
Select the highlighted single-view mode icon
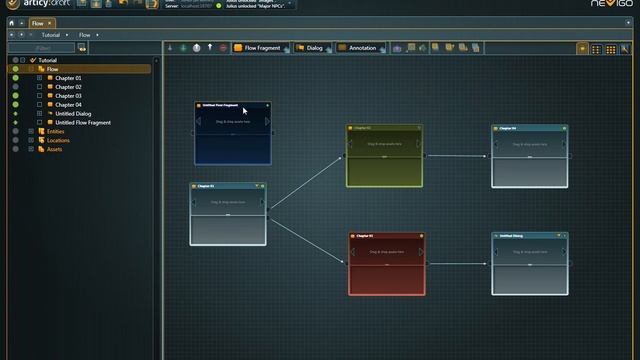click(x=582, y=49)
